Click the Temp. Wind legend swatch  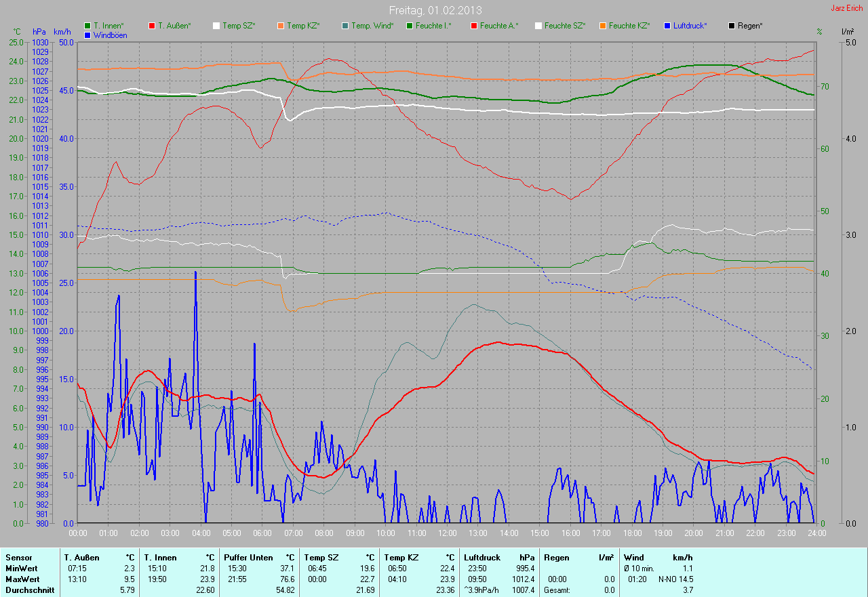[345, 26]
